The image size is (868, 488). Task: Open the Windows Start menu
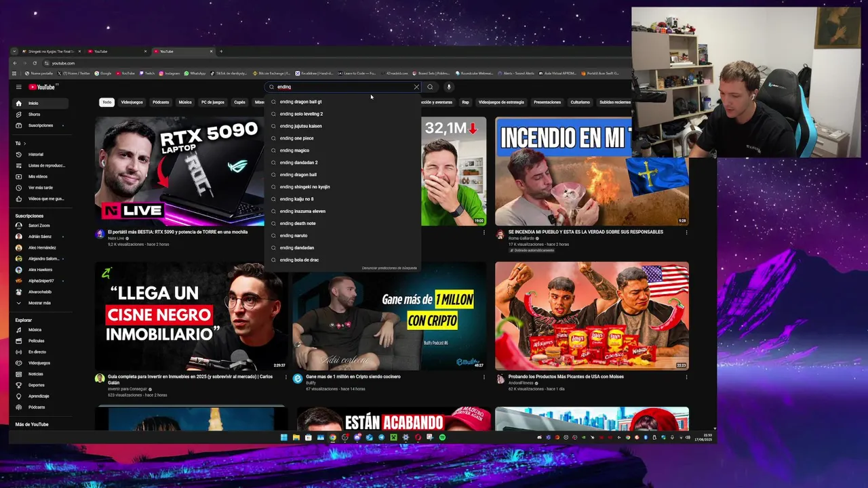[284, 438]
